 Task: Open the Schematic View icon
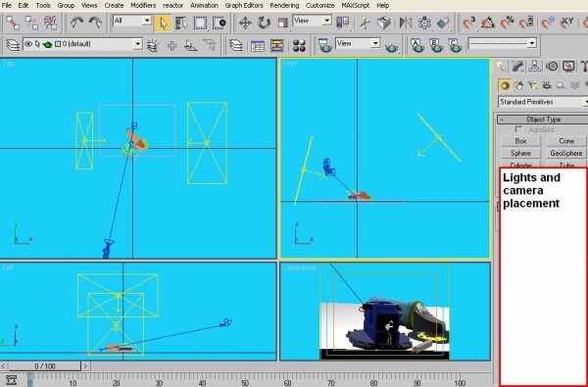click(276, 45)
